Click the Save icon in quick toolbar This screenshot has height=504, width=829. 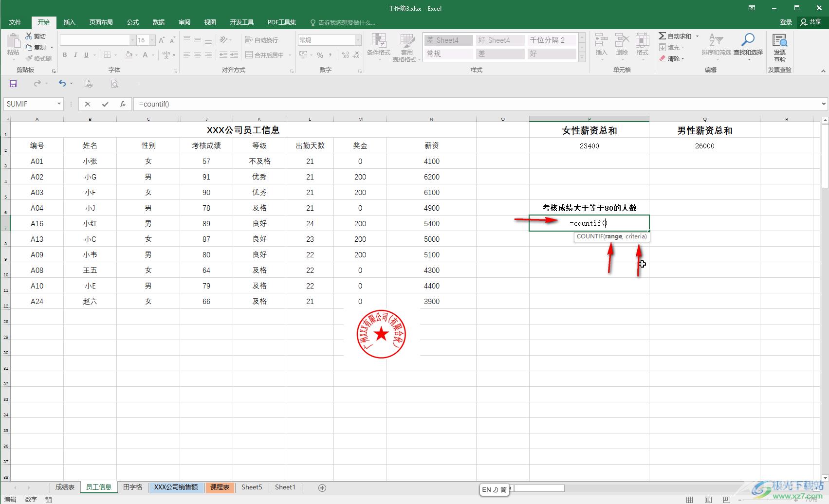13,84
